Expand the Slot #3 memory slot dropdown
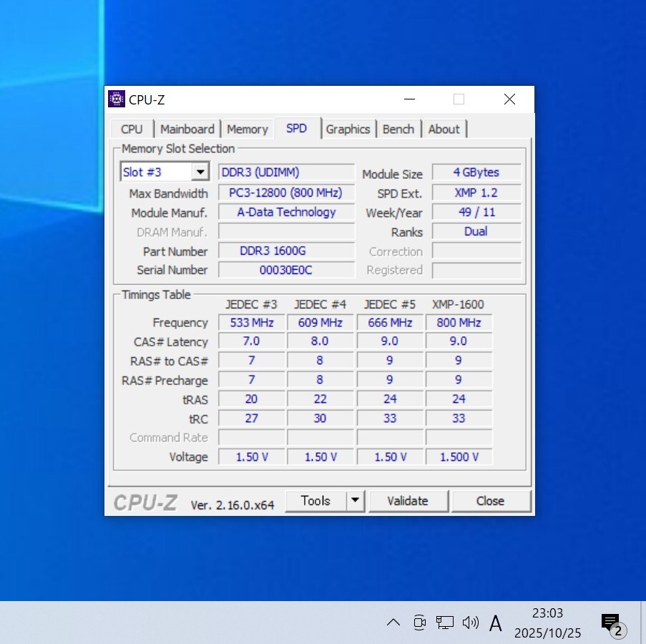 [x=200, y=172]
